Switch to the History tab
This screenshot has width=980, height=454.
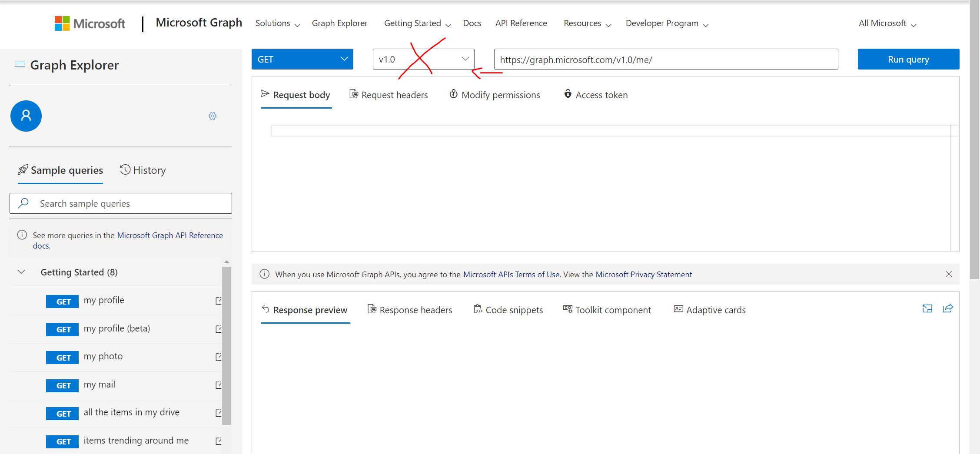143,170
